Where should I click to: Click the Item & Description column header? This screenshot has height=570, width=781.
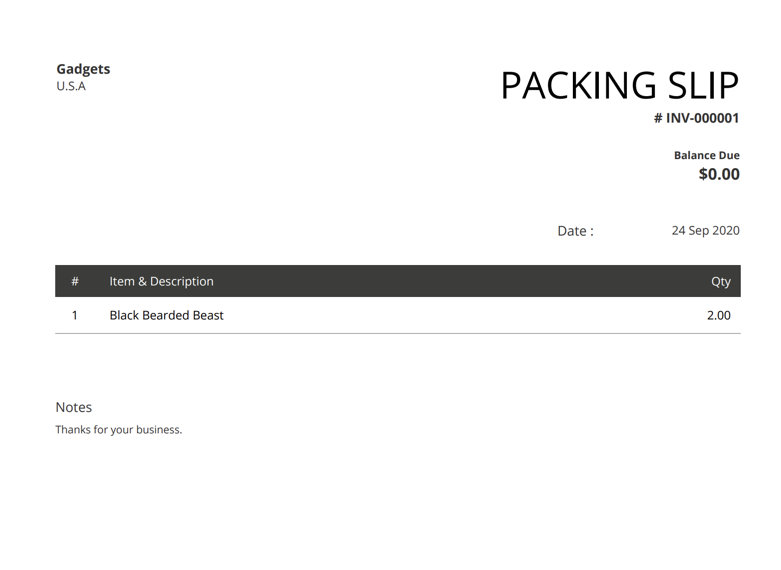point(161,281)
